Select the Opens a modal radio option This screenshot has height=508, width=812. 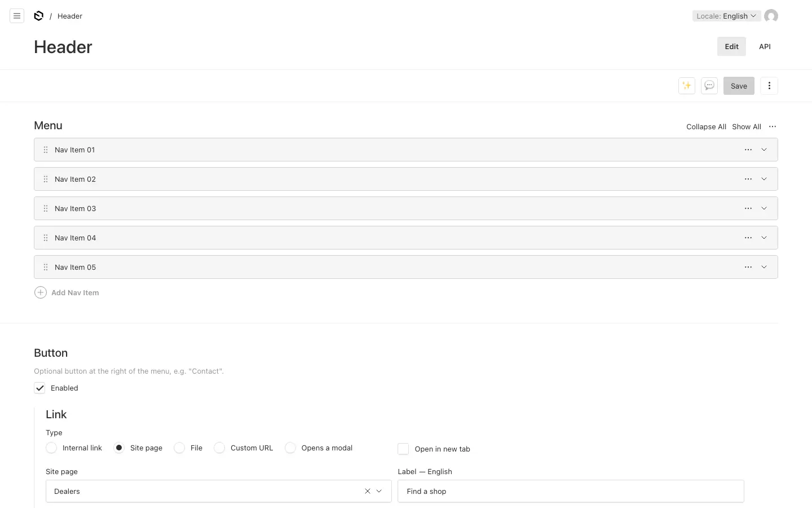290,448
